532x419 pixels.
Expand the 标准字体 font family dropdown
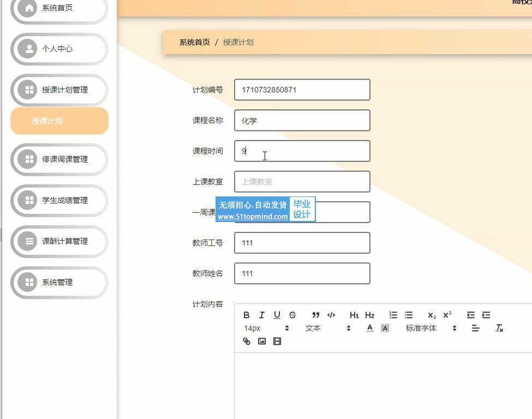click(x=431, y=328)
